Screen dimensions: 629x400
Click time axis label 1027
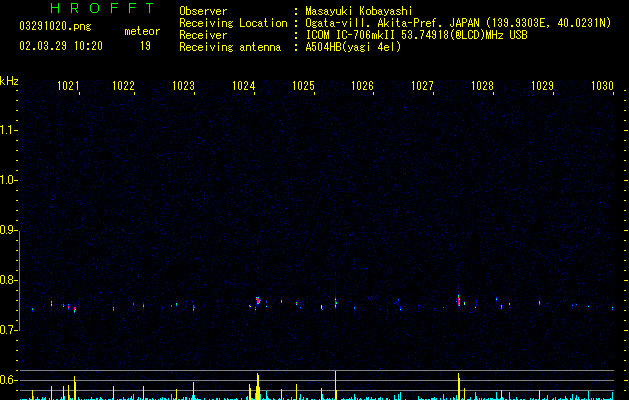[422, 86]
